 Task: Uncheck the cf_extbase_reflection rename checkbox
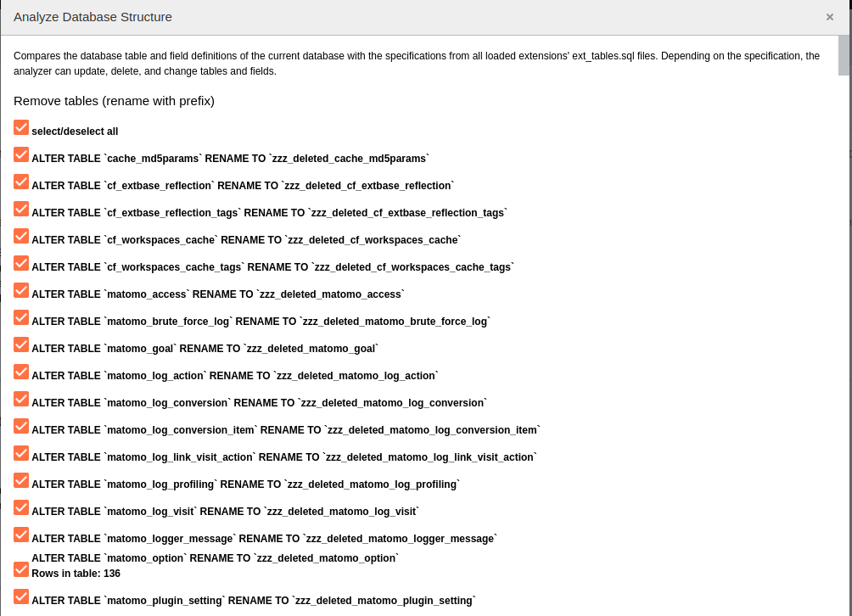coord(21,182)
